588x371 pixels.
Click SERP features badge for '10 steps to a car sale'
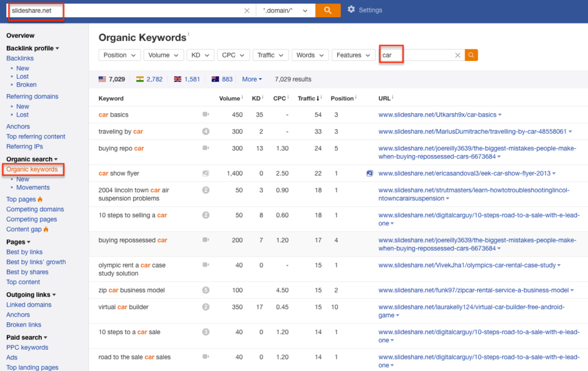(206, 332)
